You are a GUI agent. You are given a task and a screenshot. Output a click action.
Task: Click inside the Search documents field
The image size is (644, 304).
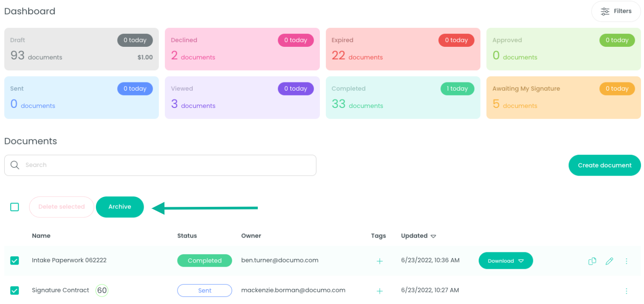130,165
